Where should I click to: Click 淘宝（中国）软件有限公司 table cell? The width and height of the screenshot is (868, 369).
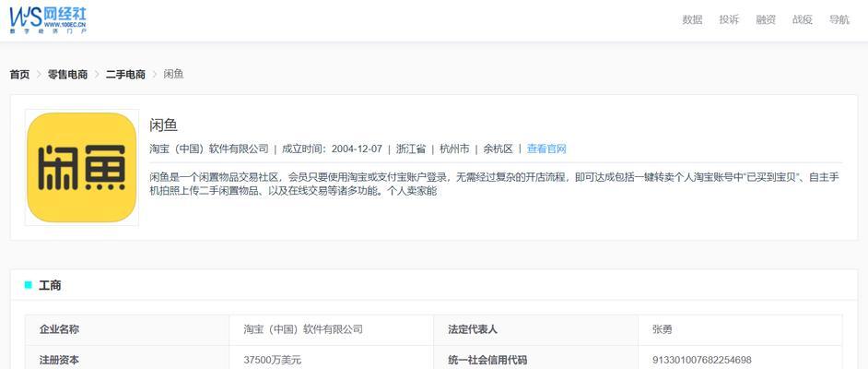click(x=303, y=329)
